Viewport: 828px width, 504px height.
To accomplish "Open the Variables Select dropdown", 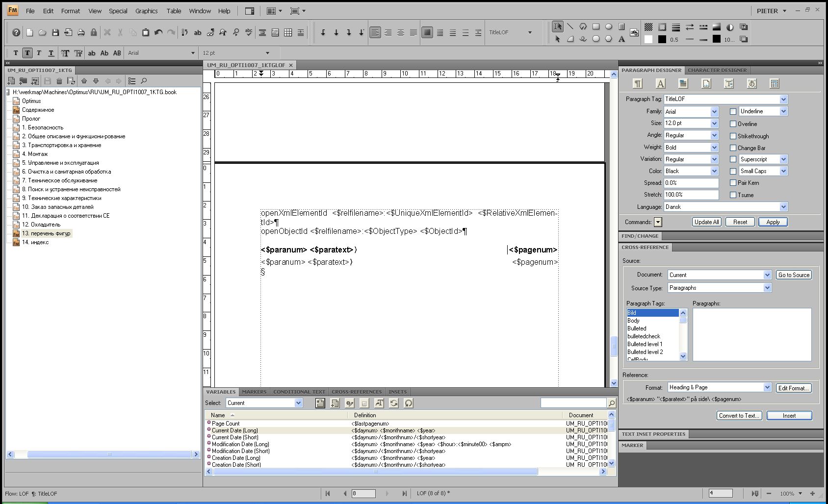I will pyautogui.click(x=298, y=403).
